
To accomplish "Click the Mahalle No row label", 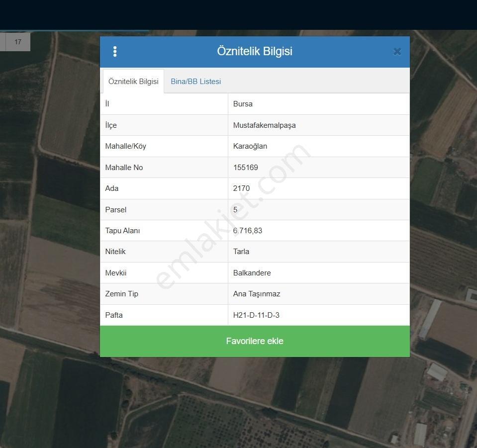I will [x=124, y=168].
